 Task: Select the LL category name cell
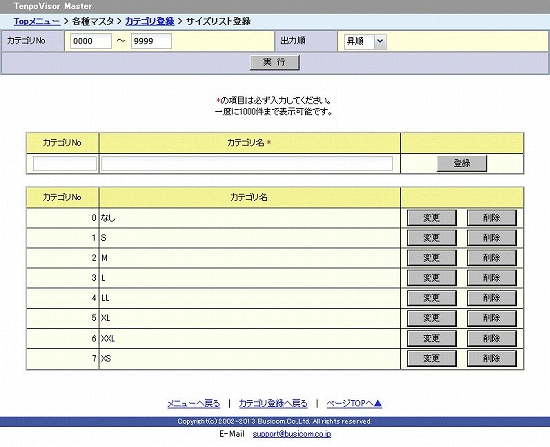click(250, 298)
